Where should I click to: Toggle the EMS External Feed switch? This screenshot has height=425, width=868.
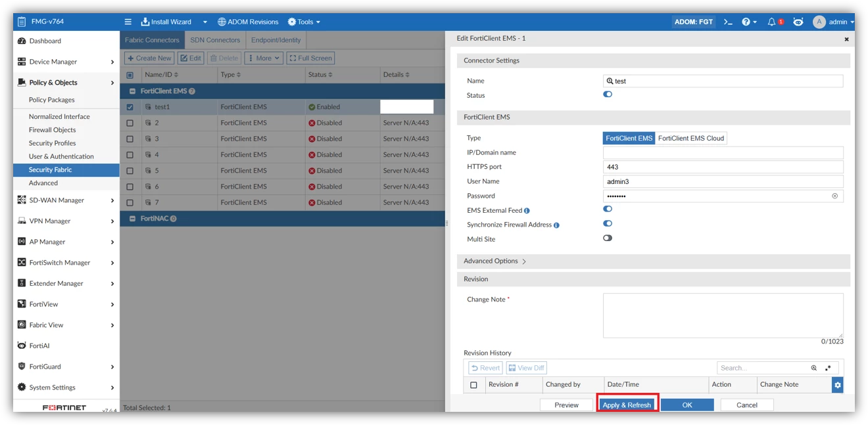click(x=608, y=210)
